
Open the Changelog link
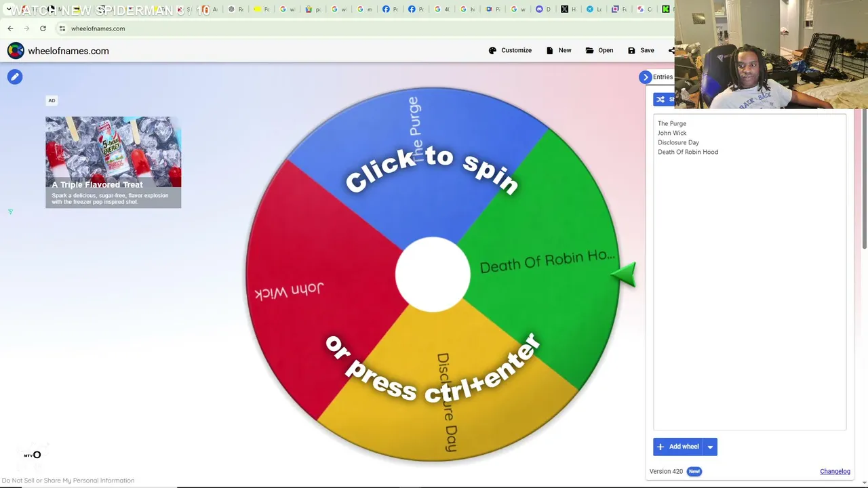point(835,471)
